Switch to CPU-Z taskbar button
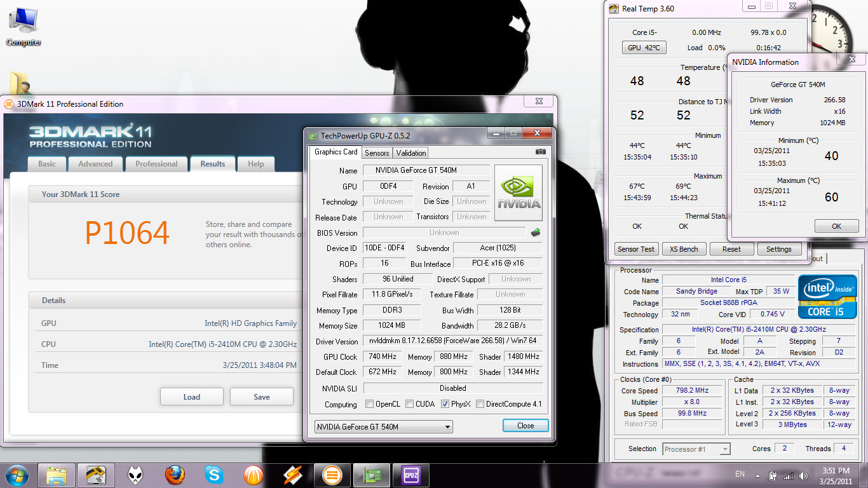The height and width of the screenshot is (488, 868). [x=411, y=475]
